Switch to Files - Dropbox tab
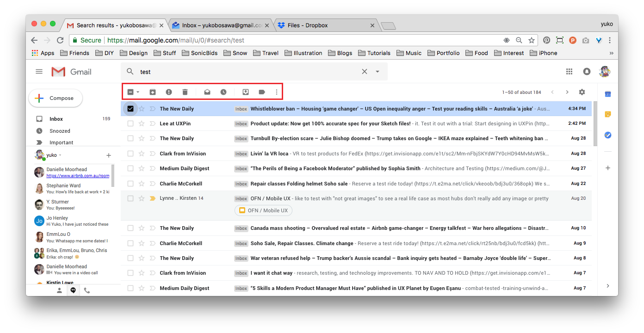 [326, 25]
